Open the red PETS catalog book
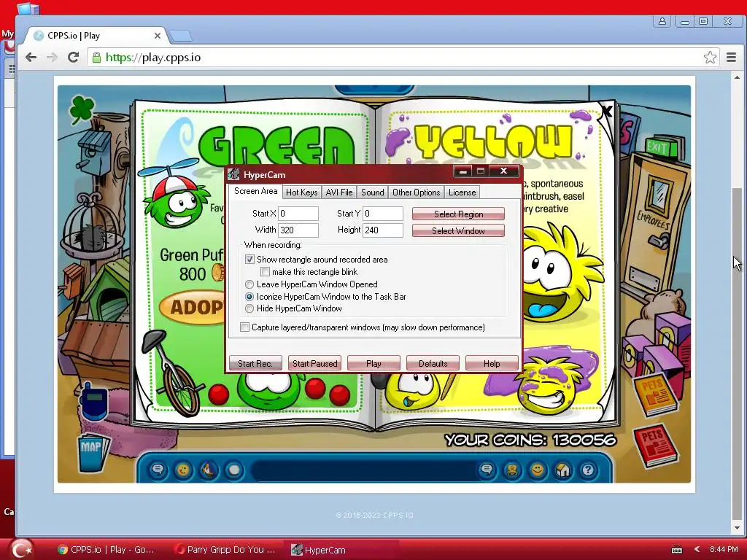This screenshot has width=747, height=560. 656,446
